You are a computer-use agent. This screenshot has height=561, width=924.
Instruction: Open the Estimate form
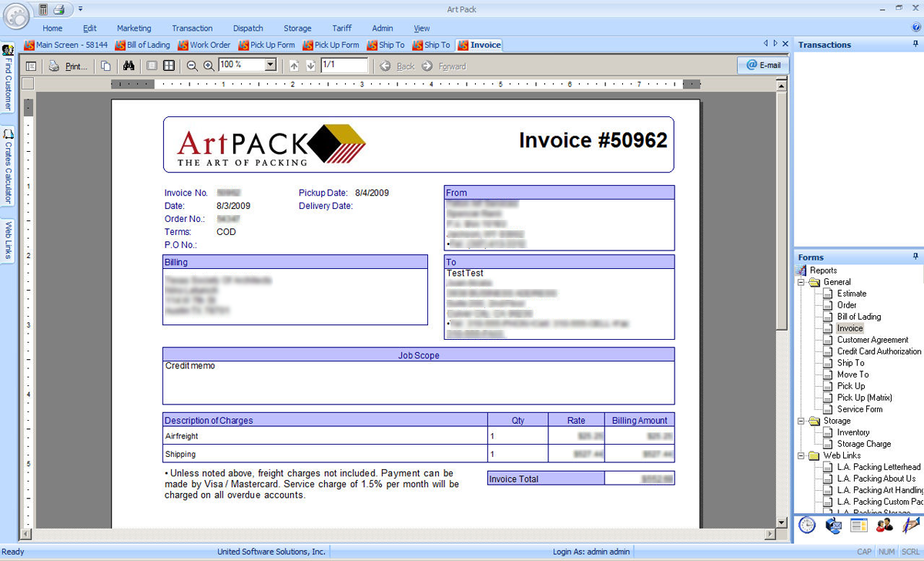click(852, 294)
